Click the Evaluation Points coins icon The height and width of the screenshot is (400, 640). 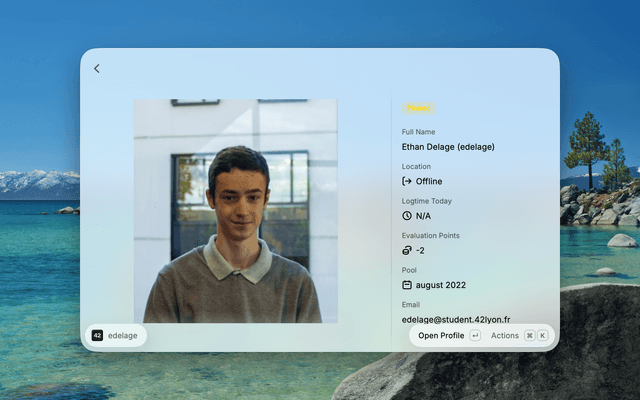click(x=407, y=250)
